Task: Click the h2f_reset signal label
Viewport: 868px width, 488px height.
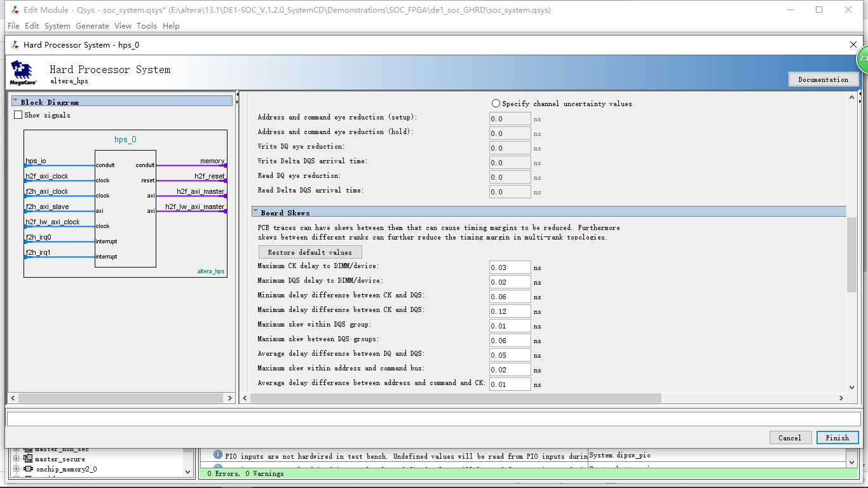Action: coord(210,177)
